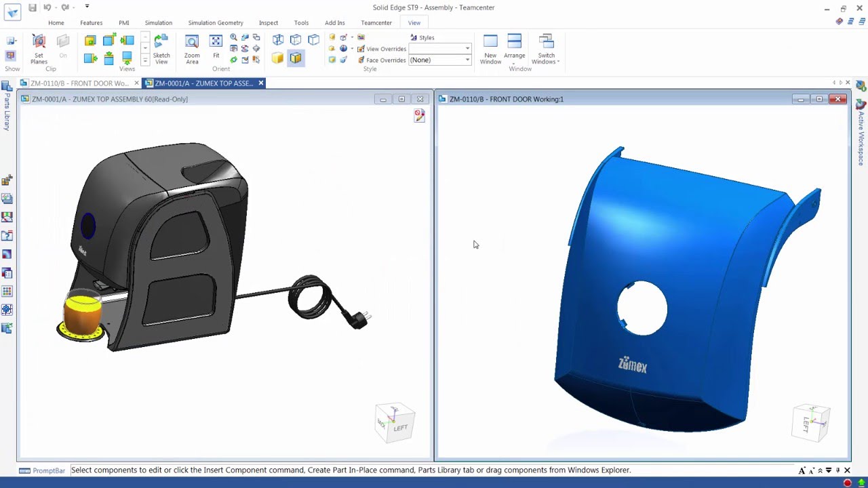
Task: Click the colored grid icon in left sidebar
Action: (x=7, y=291)
